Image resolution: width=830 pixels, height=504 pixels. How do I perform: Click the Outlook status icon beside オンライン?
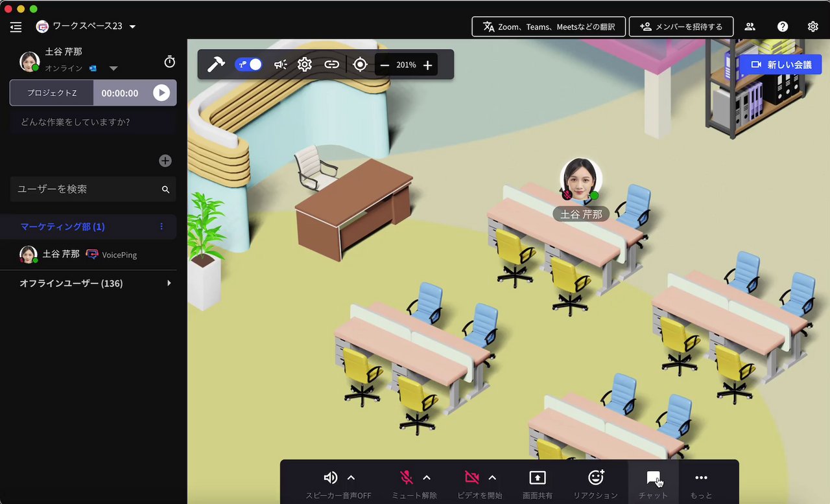pyautogui.click(x=93, y=68)
